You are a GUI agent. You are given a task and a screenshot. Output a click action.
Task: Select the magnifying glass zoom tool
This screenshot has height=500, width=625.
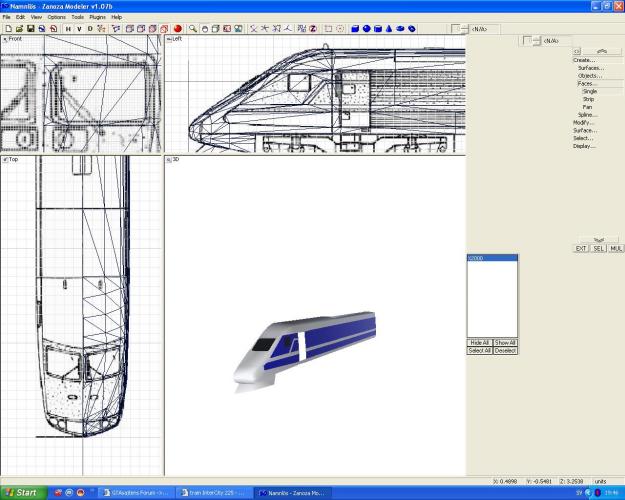[x=194, y=29]
